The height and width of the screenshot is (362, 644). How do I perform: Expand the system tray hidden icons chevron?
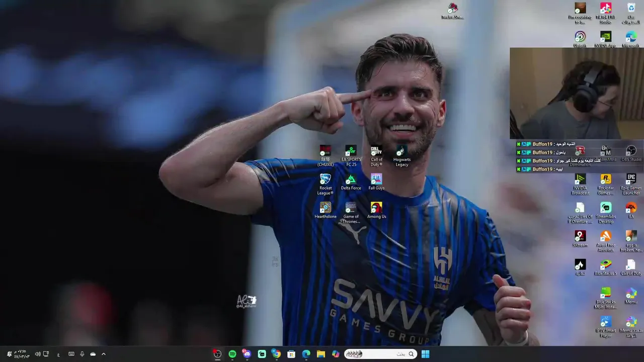[104, 354]
